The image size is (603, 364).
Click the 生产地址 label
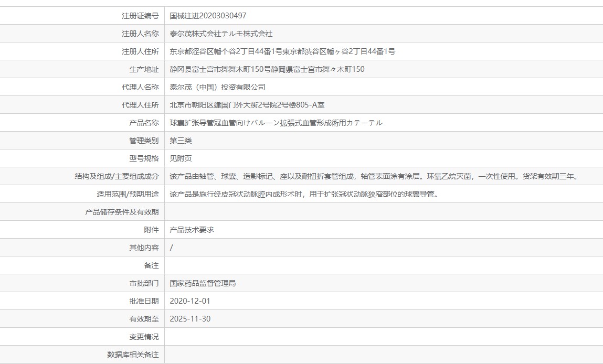(x=144, y=70)
